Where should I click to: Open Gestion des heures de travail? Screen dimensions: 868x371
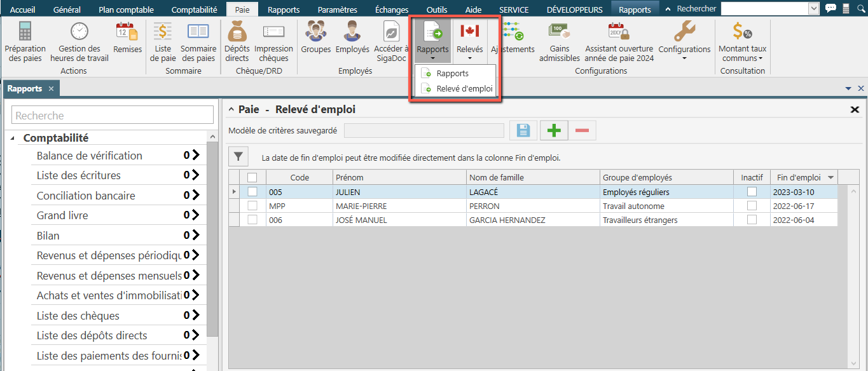pos(79,41)
